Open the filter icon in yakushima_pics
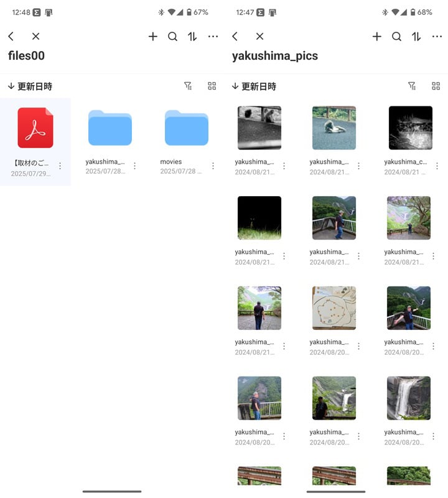The image size is (448, 498). (x=412, y=86)
